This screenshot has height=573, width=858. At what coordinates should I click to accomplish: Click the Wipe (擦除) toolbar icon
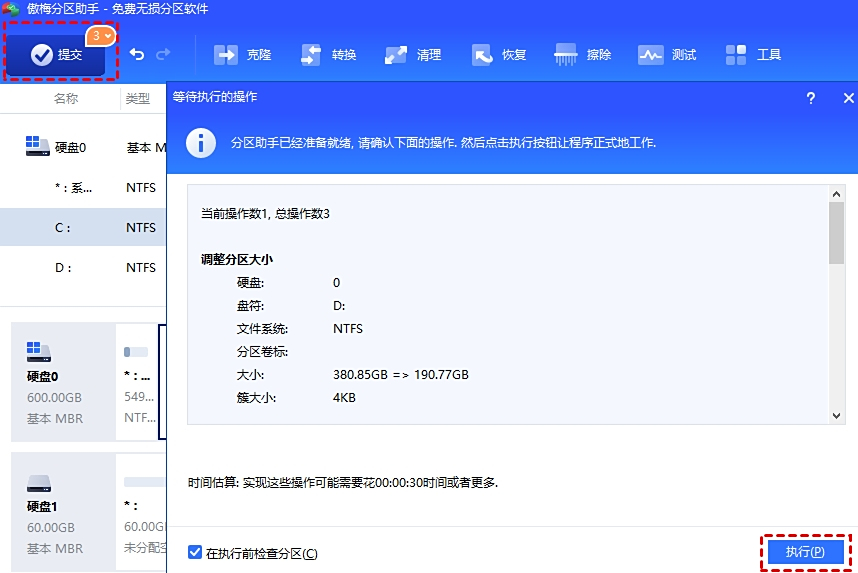click(566, 55)
